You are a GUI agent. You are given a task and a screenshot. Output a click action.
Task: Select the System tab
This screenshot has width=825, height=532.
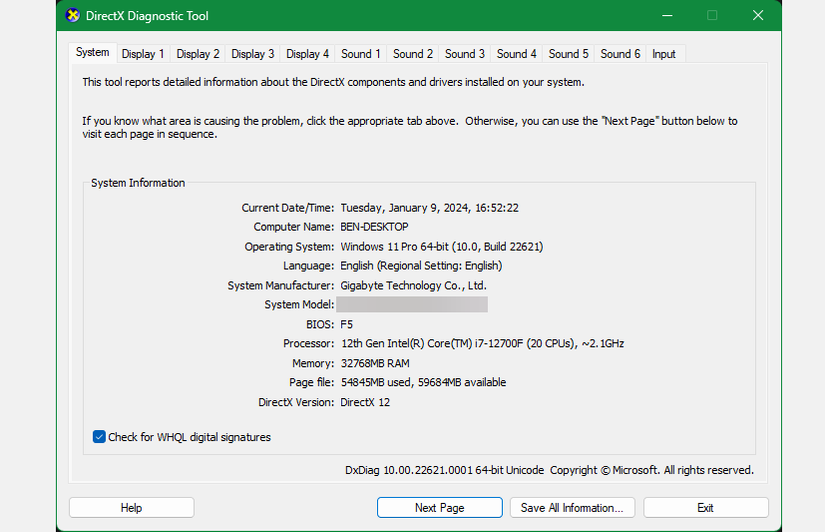click(93, 52)
